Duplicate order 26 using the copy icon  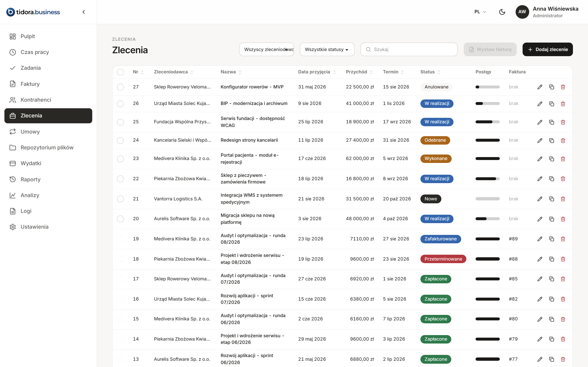[551, 104]
